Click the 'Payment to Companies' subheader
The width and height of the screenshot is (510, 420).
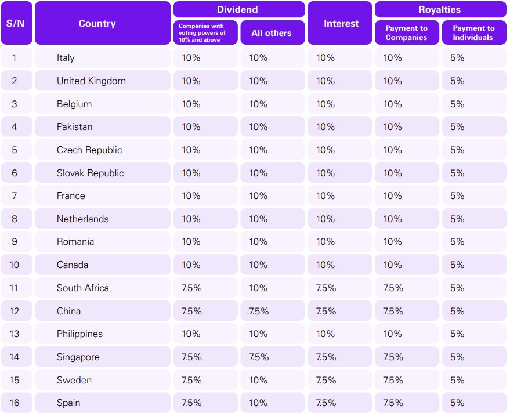point(406,33)
